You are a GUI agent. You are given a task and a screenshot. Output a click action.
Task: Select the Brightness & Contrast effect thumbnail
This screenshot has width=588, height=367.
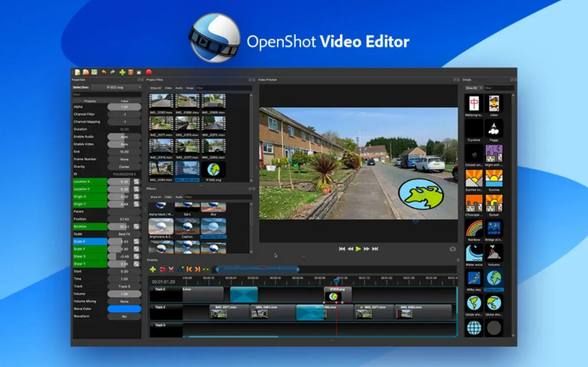161,226
